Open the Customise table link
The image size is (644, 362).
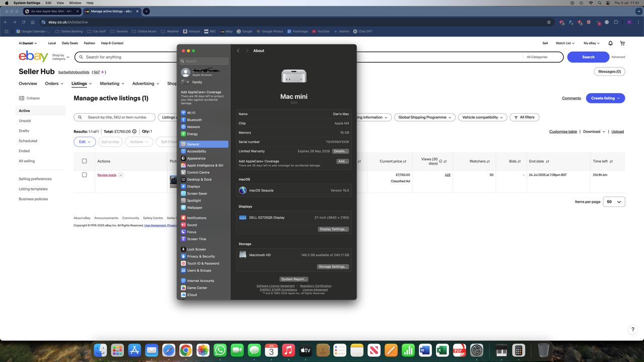click(x=562, y=131)
